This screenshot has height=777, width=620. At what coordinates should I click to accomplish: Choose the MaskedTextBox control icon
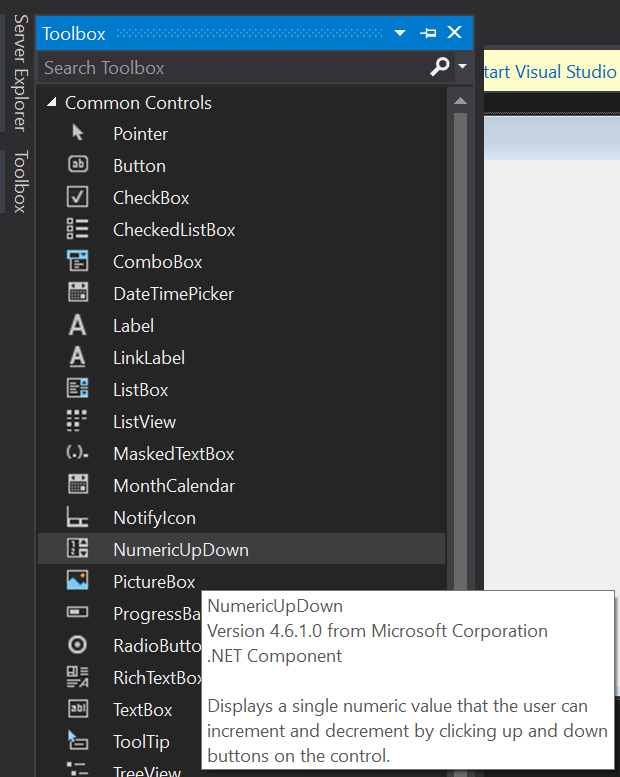[77, 452]
